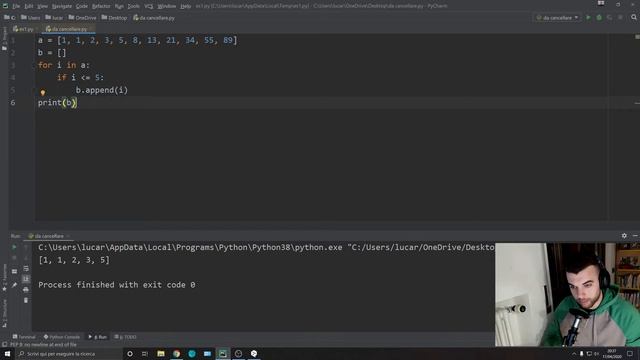Click the line 'a = [1, 1, 2, 3, 5, ...]'
Viewport: 640px width, 360px height.
pos(138,40)
